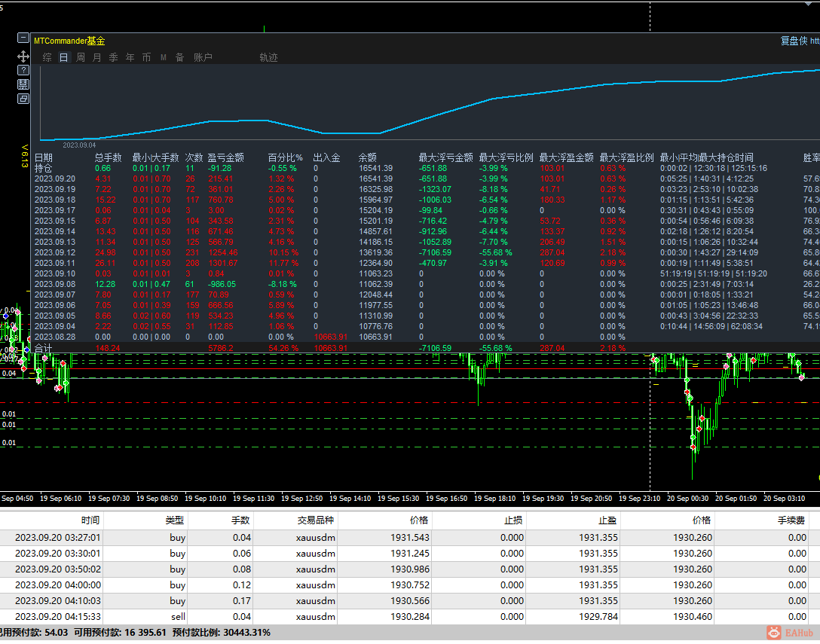The height and width of the screenshot is (644, 820).
Task: Open the 账户 account tab
Action: click(203, 58)
